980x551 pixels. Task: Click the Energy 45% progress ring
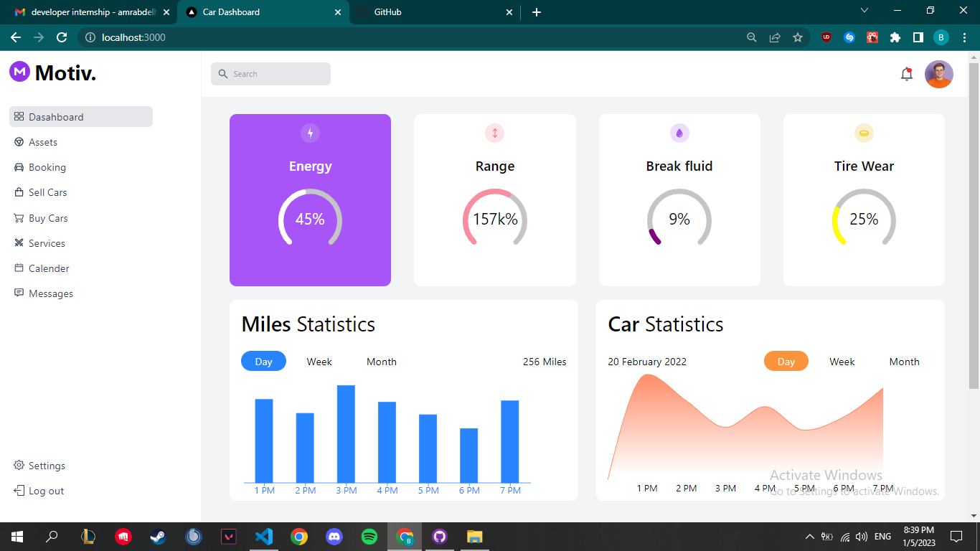click(x=310, y=220)
